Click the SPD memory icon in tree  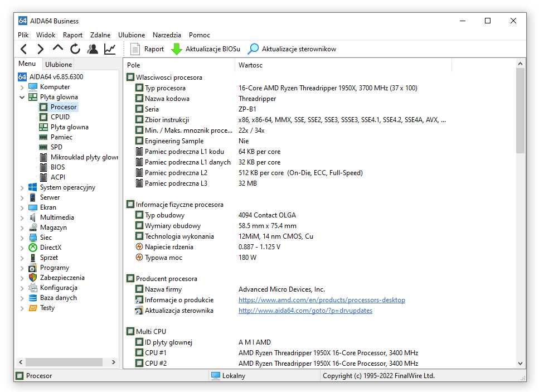pyautogui.click(x=43, y=147)
